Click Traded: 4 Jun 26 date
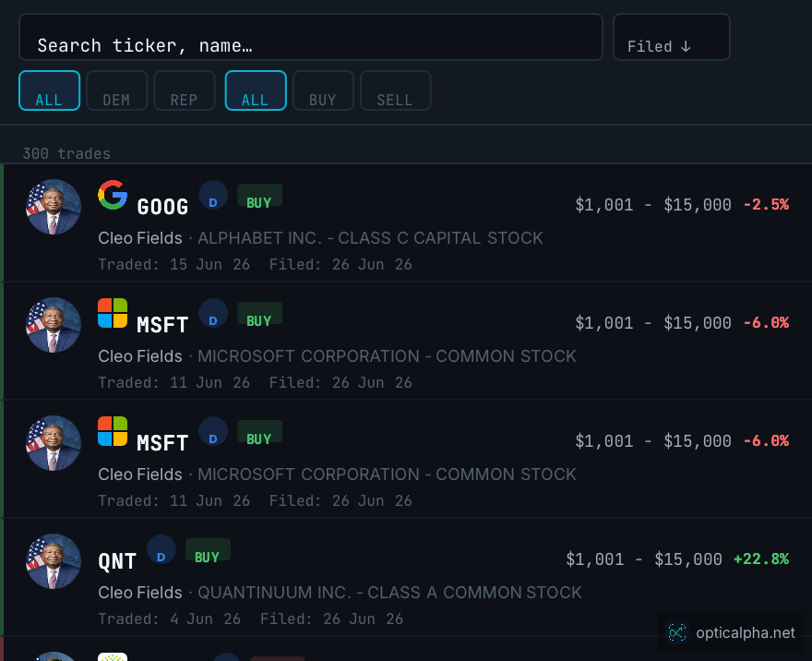Screen dimensions: 812x661 tap(170, 619)
